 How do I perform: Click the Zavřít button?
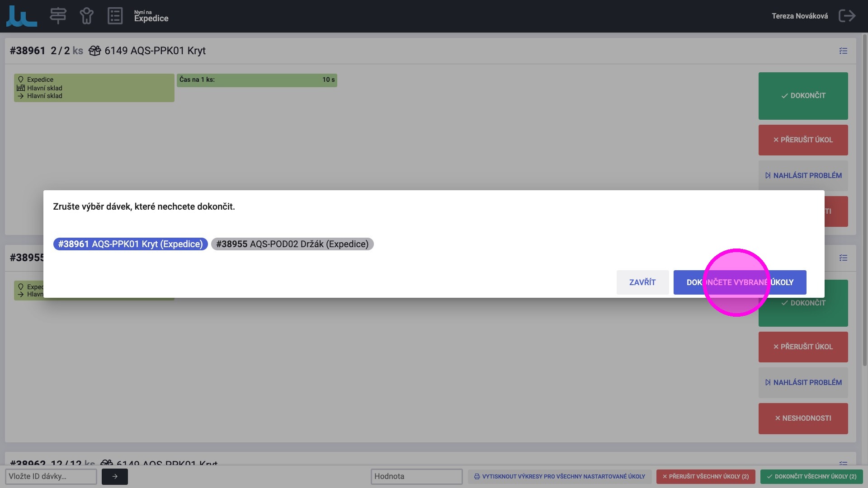click(642, 282)
